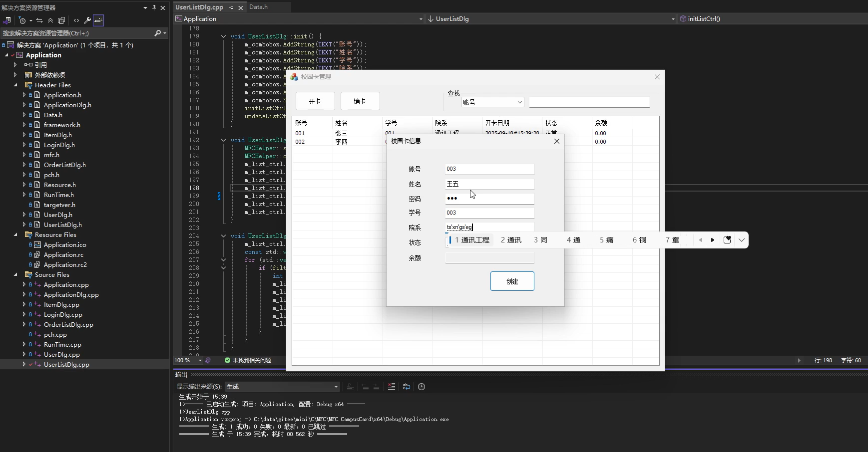Select UserListDlg.cpp in Solution Explorer
Image resolution: width=868 pixels, height=452 pixels.
coord(66,364)
